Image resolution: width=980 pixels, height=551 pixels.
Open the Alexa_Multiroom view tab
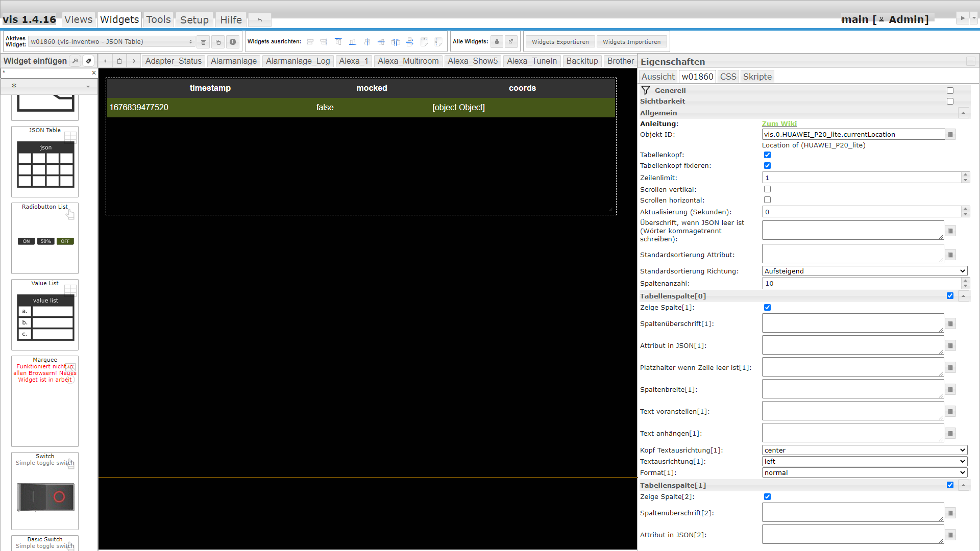tap(408, 61)
